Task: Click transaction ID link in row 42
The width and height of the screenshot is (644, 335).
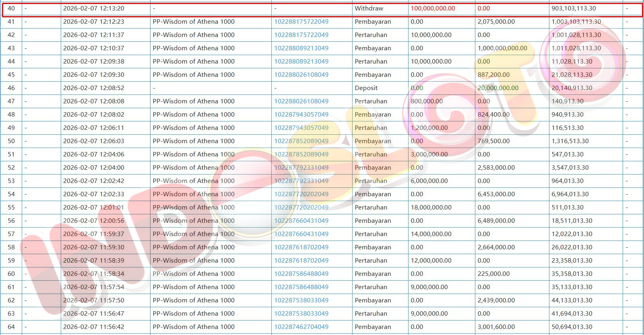Action: (x=301, y=35)
